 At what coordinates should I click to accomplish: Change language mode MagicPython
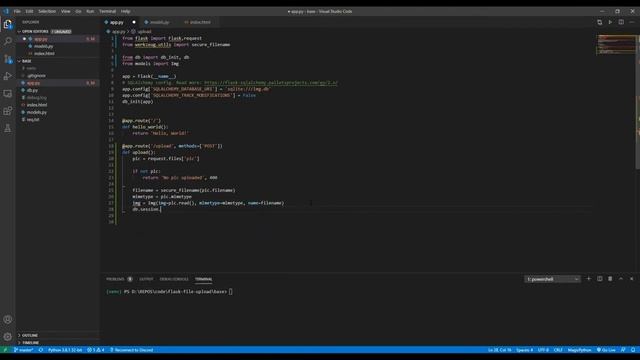tap(579, 350)
